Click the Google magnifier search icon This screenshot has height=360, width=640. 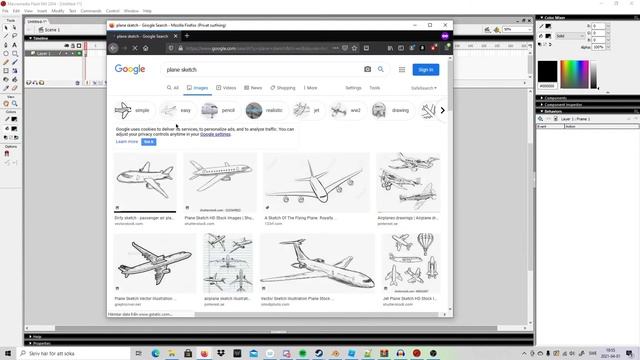click(x=381, y=69)
